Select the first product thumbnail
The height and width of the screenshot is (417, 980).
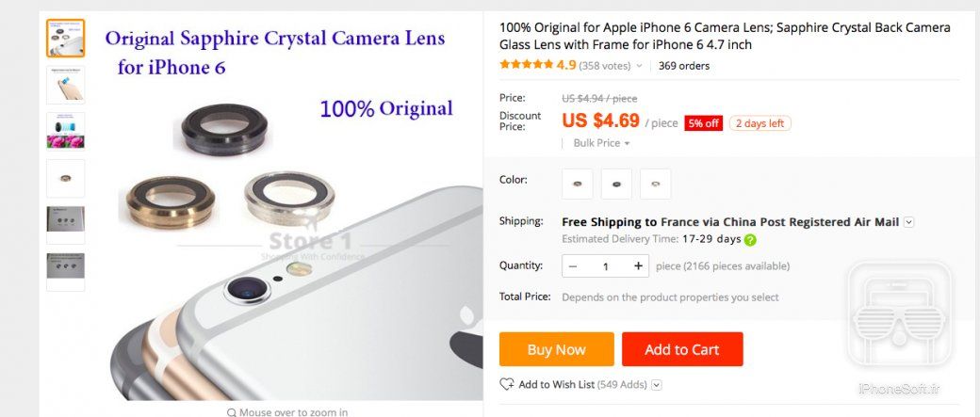click(65, 38)
